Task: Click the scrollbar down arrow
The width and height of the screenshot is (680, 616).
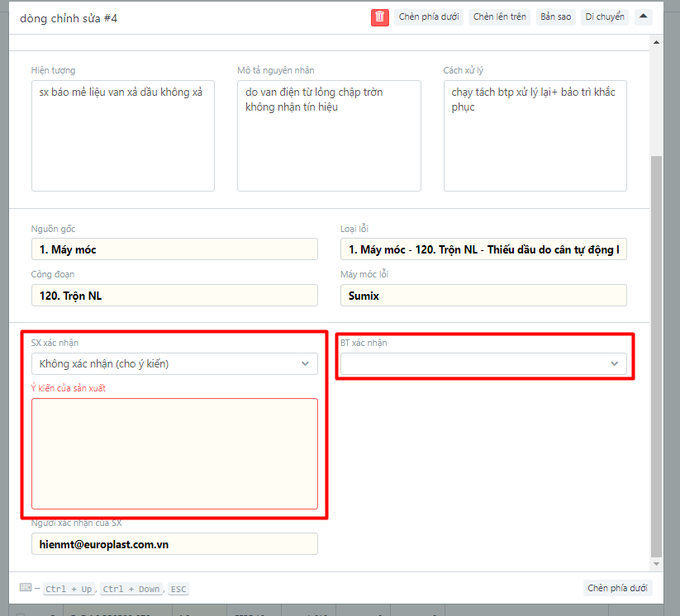Action: 657,564
